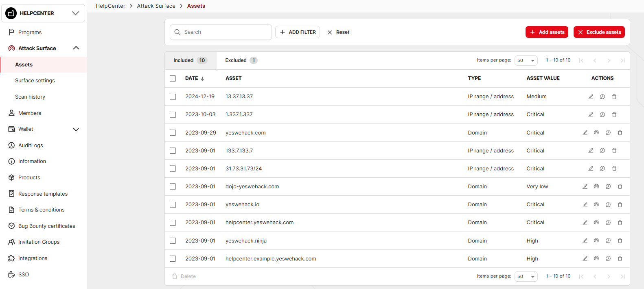Viewport: 644px width, 289px height.
Task: Check the helpcenter.yeswehack.com row checkbox
Action: tap(173, 223)
